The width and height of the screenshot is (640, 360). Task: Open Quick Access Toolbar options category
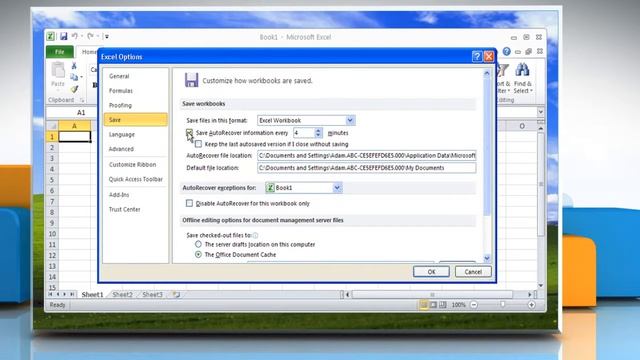click(x=136, y=179)
